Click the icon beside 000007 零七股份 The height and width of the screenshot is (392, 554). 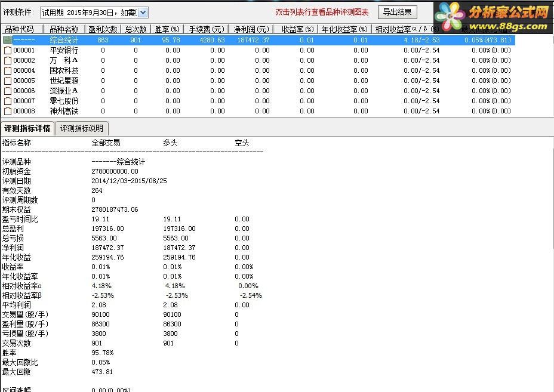(x=7, y=101)
